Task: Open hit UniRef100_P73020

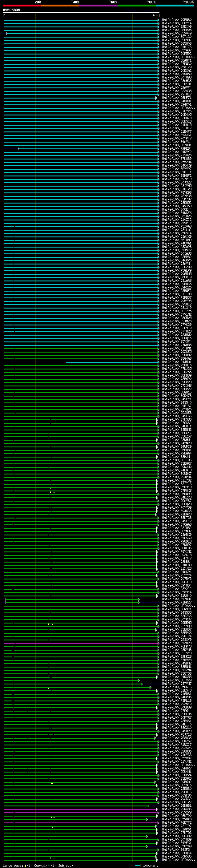Action: 176,155
